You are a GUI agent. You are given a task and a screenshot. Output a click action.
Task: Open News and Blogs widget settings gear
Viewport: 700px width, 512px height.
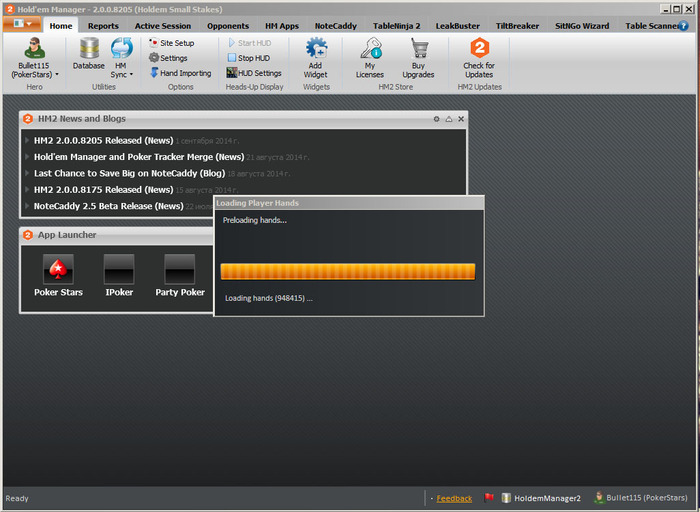(437, 119)
